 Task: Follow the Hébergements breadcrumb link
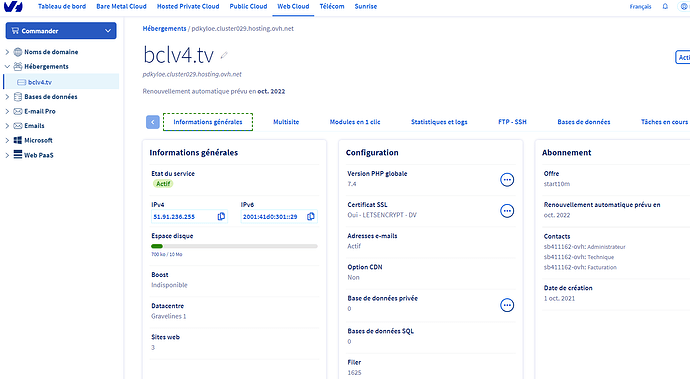coord(164,29)
